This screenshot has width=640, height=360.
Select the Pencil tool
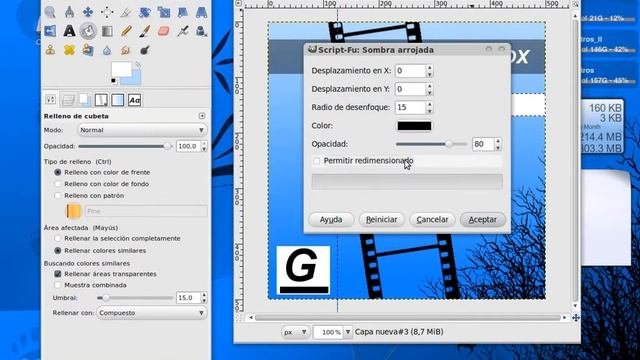click(126, 31)
